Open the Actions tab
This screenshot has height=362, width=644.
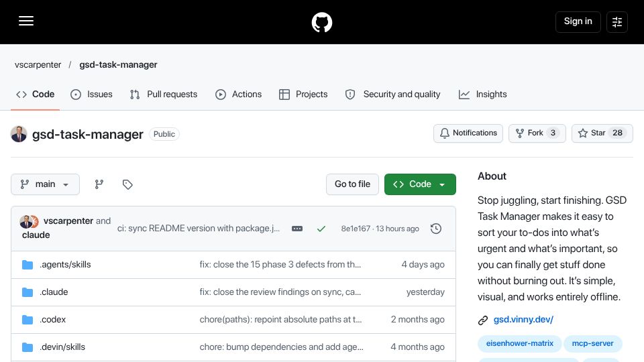tap(238, 95)
